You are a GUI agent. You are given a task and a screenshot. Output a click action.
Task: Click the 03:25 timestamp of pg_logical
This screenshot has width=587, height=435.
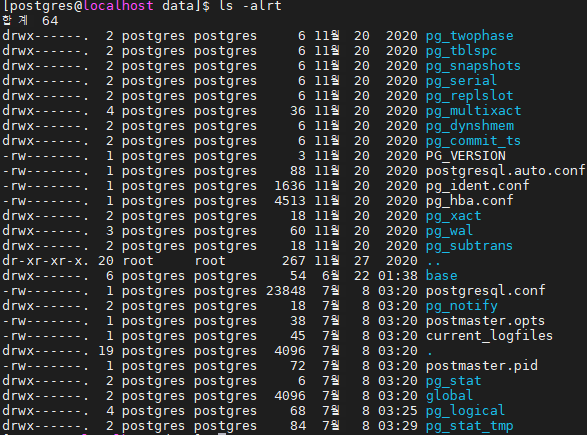(x=398, y=411)
